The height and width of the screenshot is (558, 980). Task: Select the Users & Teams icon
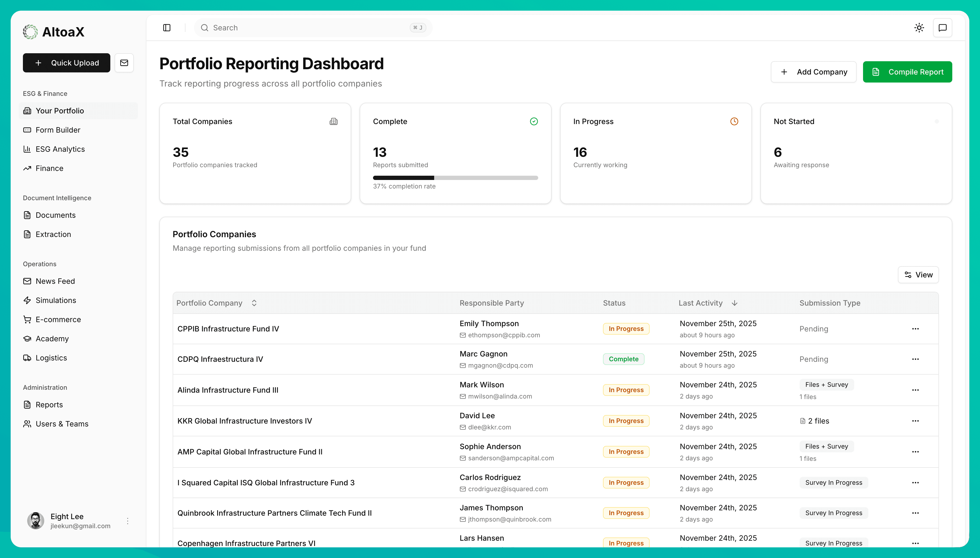coord(27,424)
